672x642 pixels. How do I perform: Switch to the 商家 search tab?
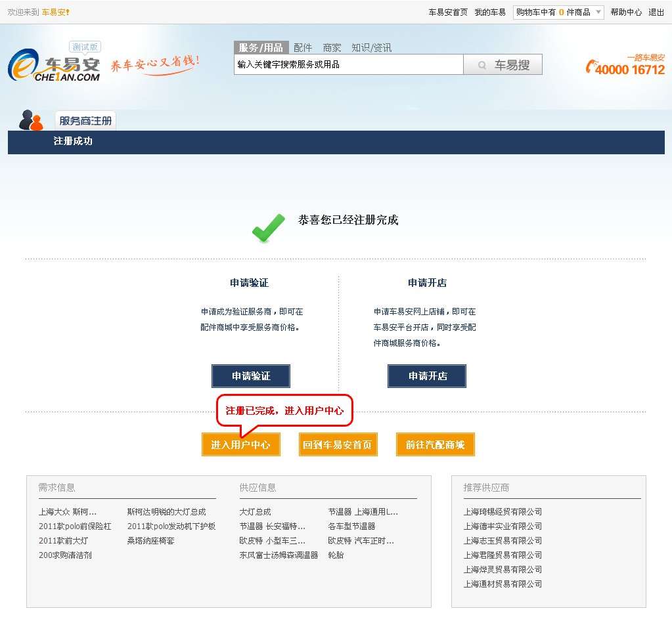(x=332, y=47)
